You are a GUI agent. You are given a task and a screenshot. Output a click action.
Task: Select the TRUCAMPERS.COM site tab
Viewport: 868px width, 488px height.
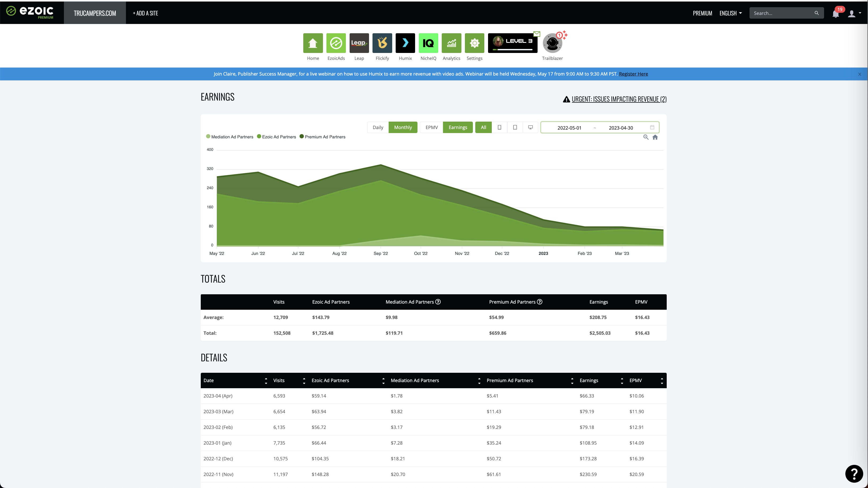tap(95, 13)
